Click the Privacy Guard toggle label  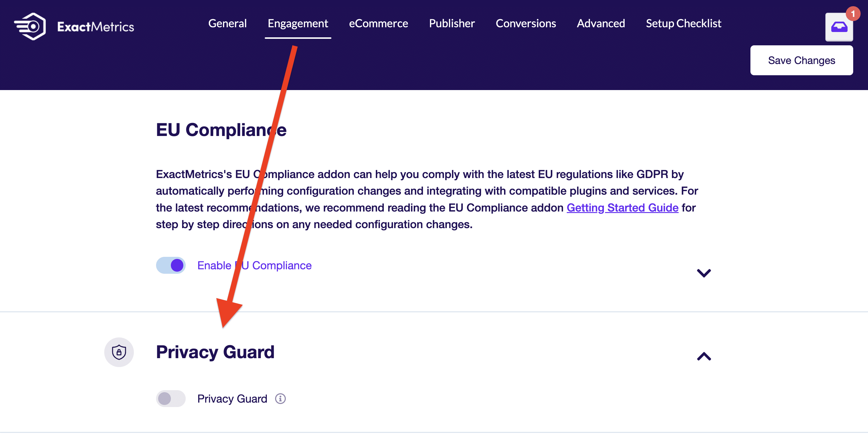232,399
